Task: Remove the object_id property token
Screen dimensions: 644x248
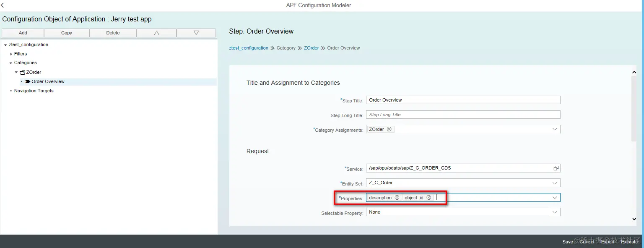Action: (428, 198)
